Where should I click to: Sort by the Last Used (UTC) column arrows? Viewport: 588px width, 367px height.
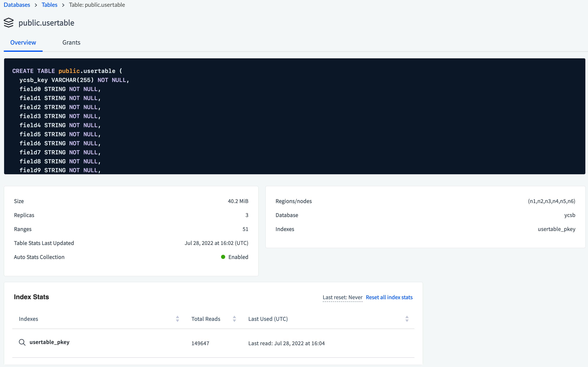407,319
